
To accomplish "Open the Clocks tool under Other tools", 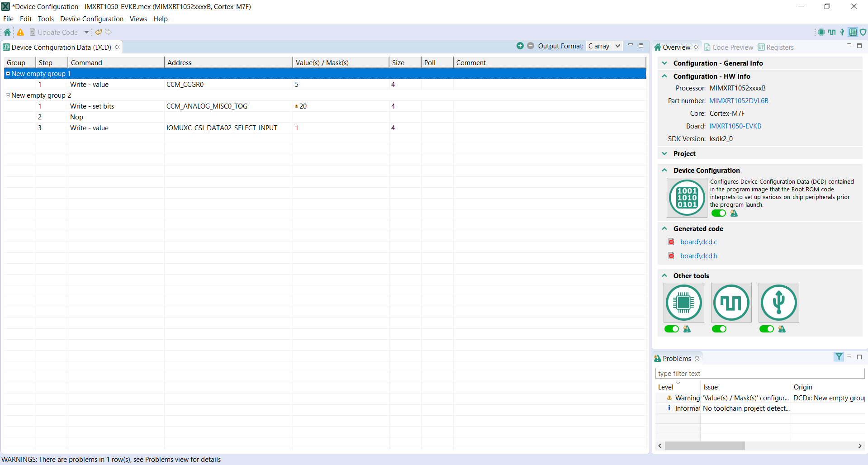I will (x=731, y=303).
